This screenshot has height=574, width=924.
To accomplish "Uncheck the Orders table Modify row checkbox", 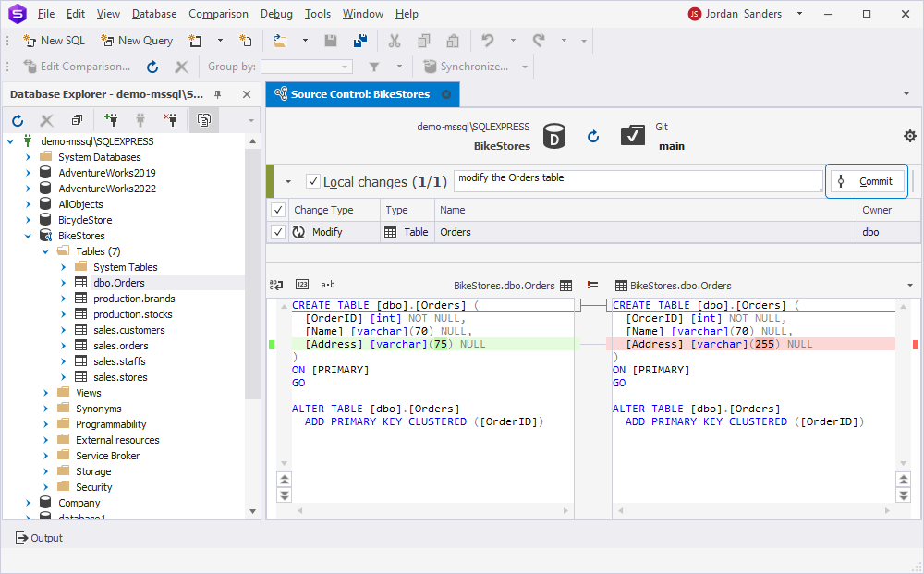I will click(x=278, y=232).
